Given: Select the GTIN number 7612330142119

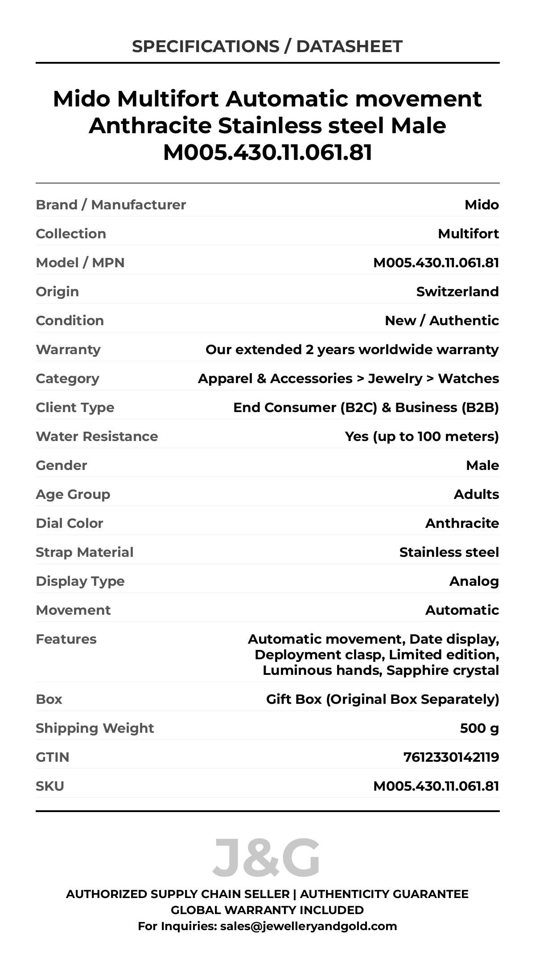Looking at the screenshot, I should (451, 757).
